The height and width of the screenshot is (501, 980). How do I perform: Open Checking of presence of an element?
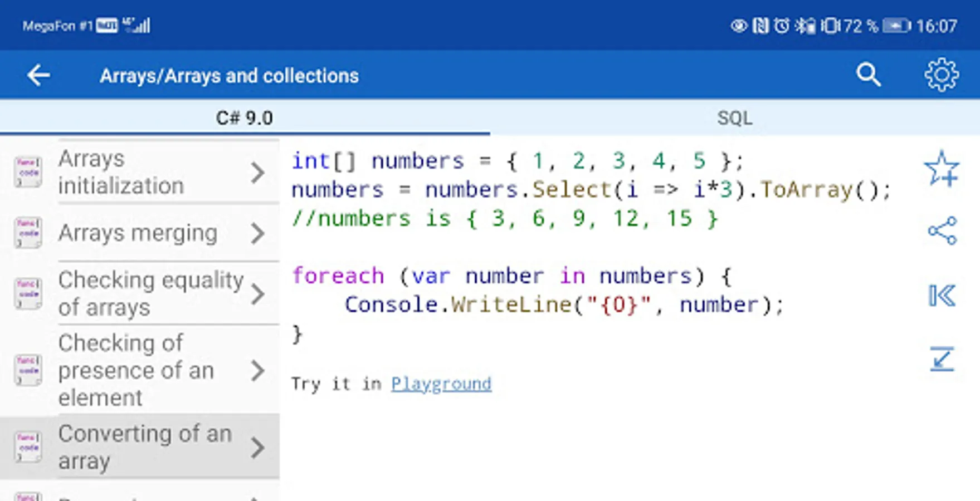[139, 370]
